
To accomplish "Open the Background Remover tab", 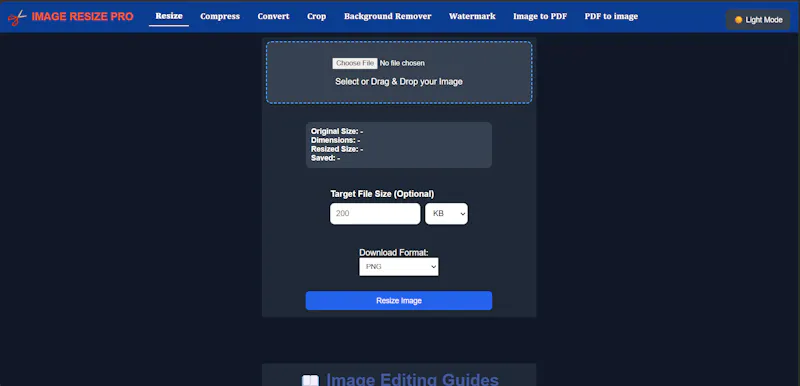I will click(388, 16).
